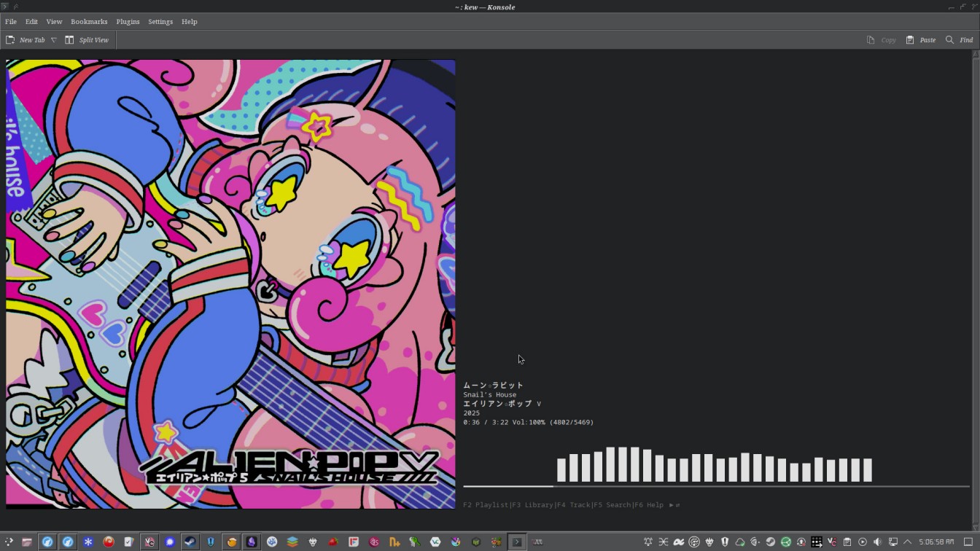Click the Alien Pop V album cover
980x551 pixels.
(x=230, y=284)
